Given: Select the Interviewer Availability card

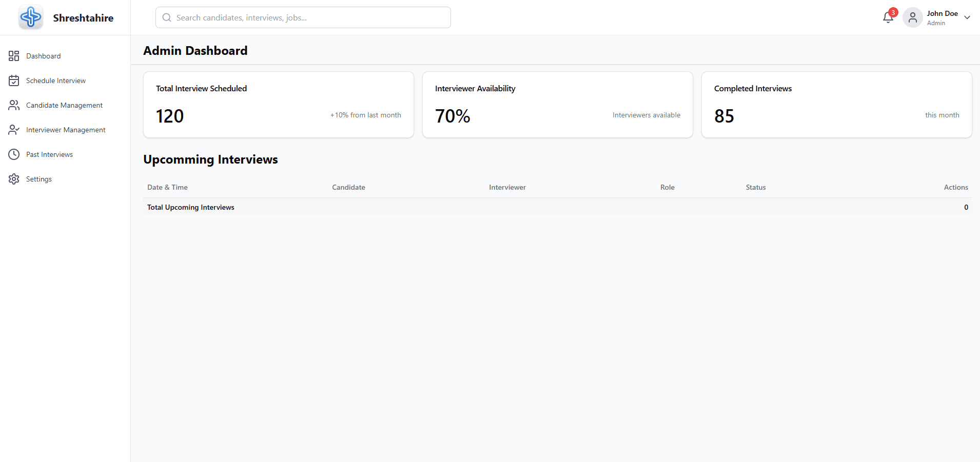Looking at the screenshot, I should coord(557,105).
